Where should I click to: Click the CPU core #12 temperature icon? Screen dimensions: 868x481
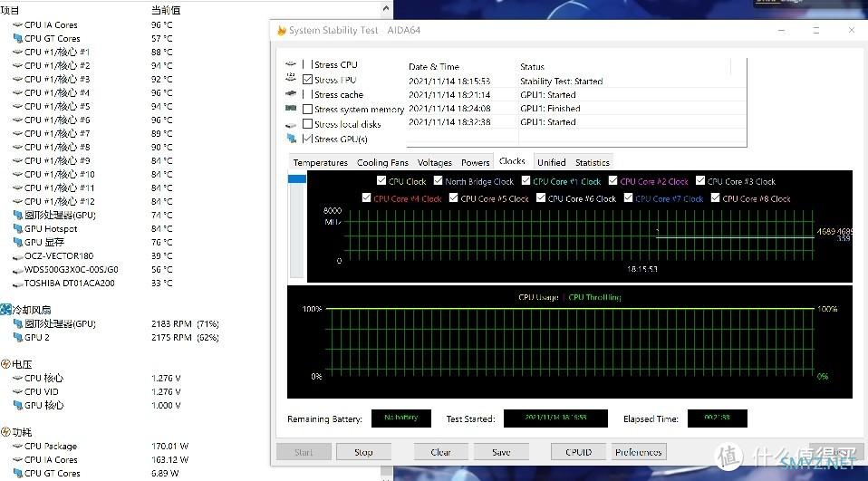pyautogui.click(x=17, y=201)
